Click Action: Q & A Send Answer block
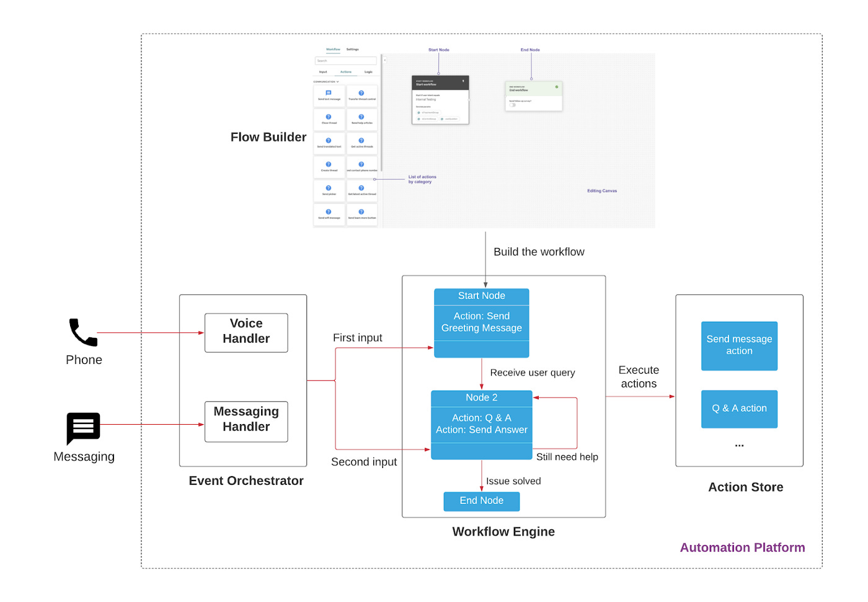Screen dimensions: 868x602 [482, 424]
